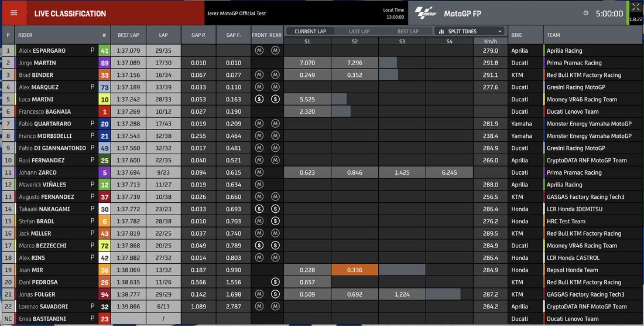Click Quartararo's rear tyre icon

275,124
